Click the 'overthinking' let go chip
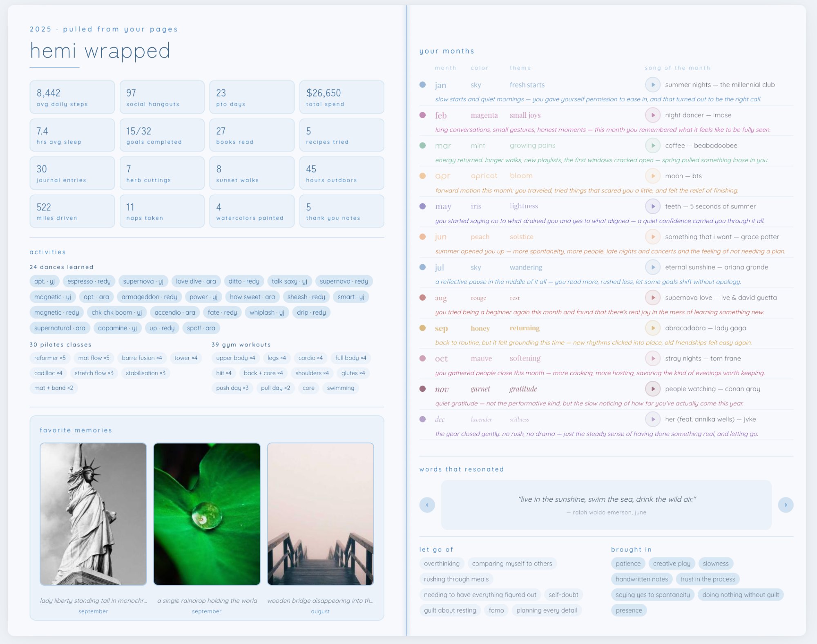Screen dimensions: 817x644 click(442, 564)
